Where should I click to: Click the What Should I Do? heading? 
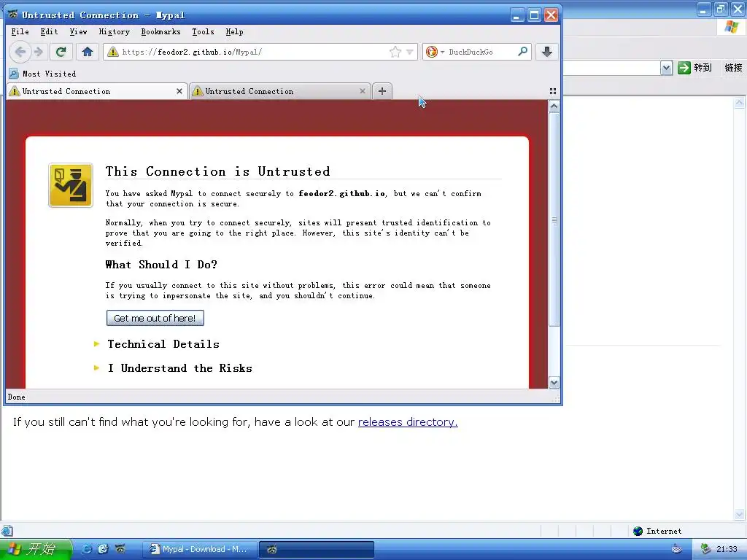pyautogui.click(x=161, y=264)
